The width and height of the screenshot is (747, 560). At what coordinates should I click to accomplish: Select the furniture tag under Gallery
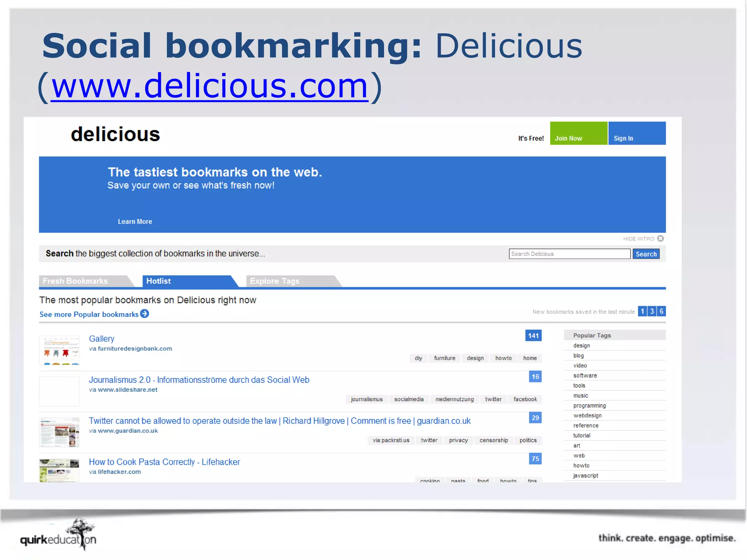(445, 358)
